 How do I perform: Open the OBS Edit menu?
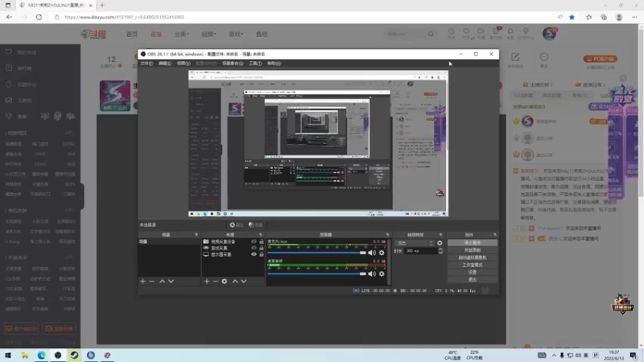[165, 64]
